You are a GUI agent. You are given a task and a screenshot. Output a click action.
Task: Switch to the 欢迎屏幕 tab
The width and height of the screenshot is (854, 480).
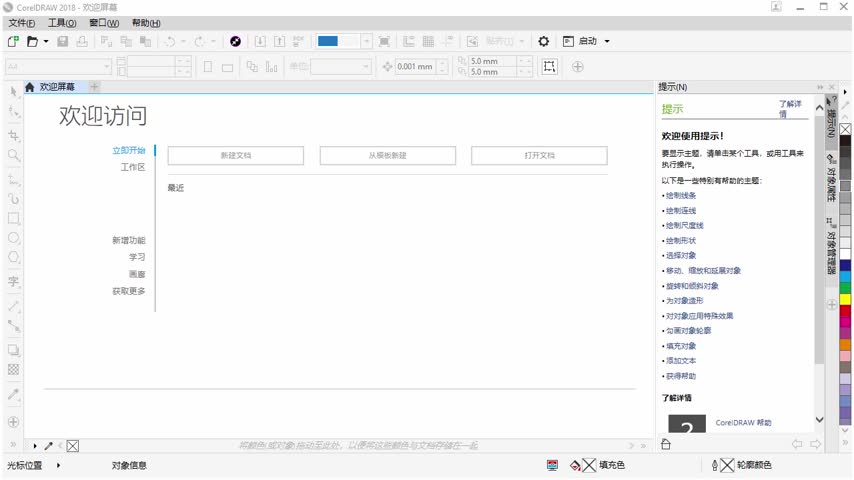(57, 87)
